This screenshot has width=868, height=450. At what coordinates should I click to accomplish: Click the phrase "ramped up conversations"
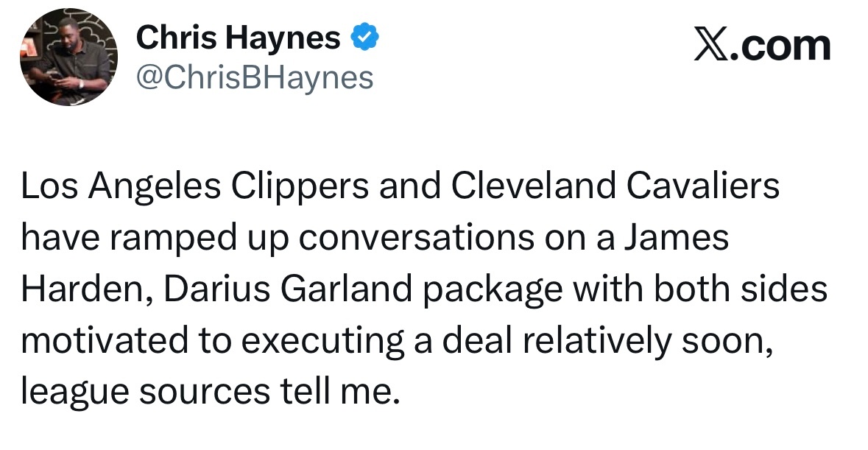tap(322, 239)
